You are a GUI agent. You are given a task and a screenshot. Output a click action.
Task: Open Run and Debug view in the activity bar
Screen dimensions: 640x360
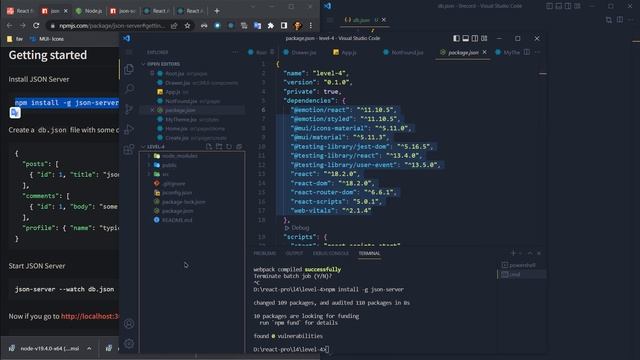(x=129, y=129)
